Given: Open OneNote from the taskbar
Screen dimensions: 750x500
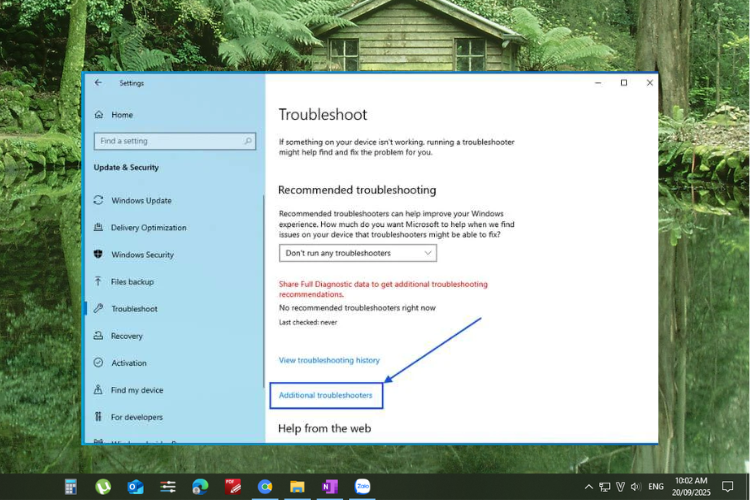Looking at the screenshot, I should click(330, 487).
